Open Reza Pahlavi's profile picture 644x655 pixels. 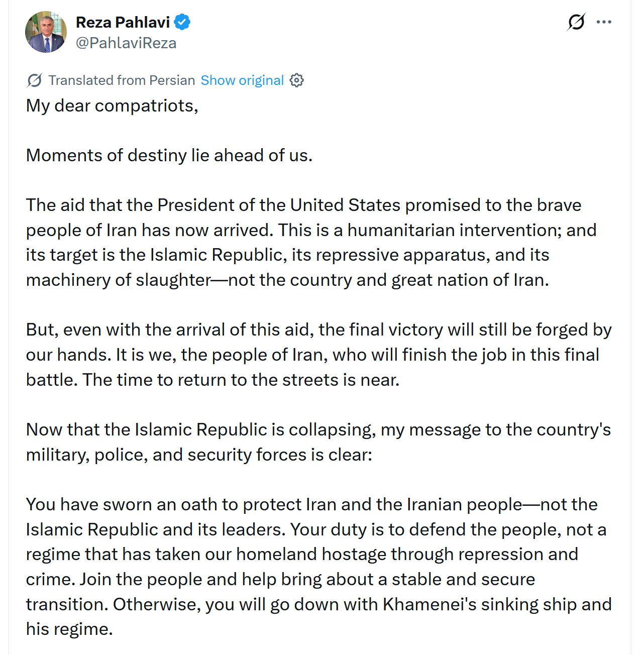[x=46, y=32]
